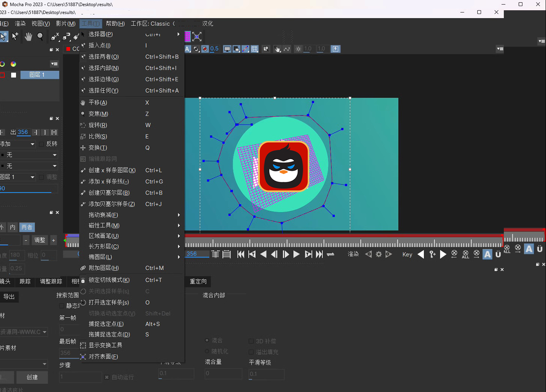Toggle the mesh grid view icon
Screen dimensions: 546x392
tap(255, 49)
